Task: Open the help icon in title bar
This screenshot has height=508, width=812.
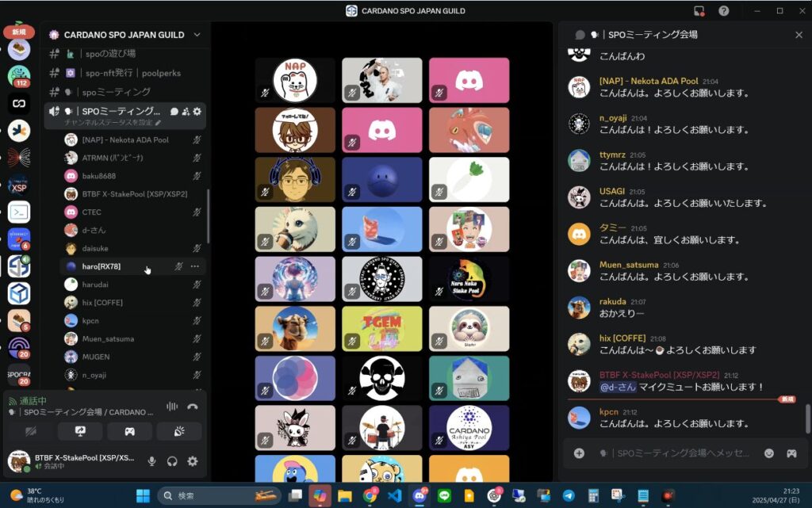Action: 723,11
